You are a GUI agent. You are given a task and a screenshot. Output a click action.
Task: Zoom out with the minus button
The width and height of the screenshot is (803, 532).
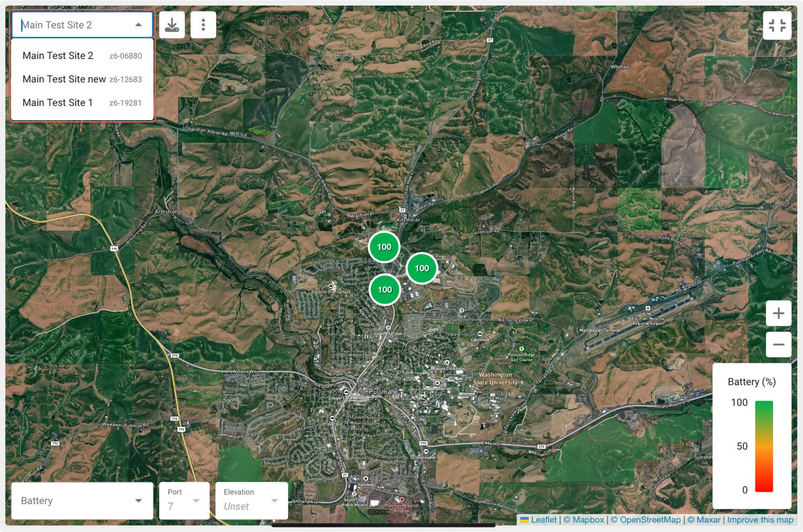coord(778,344)
